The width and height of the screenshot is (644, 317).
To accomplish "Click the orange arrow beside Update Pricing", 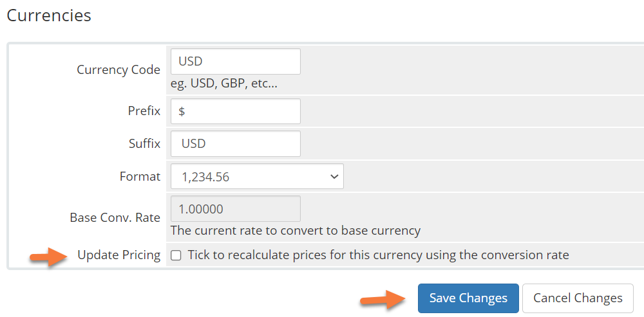I will 49,257.
